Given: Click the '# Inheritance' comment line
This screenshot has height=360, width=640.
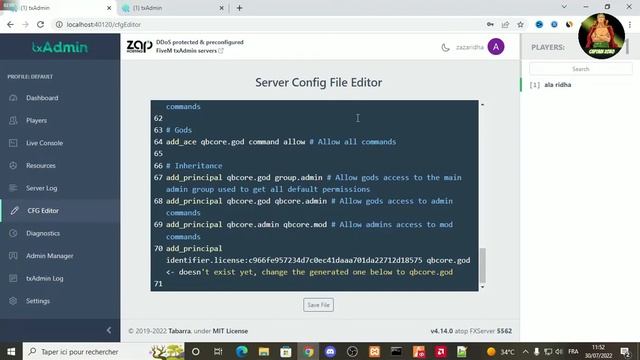Looking at the screenshot, I should click(194, 166).
